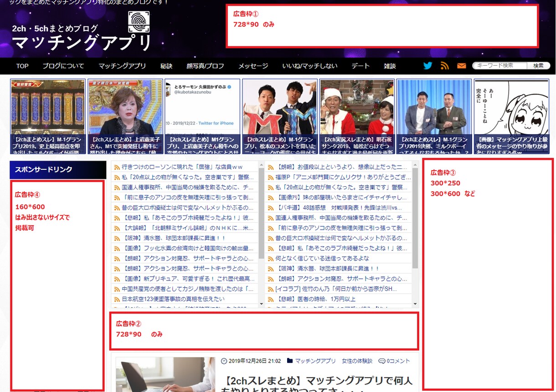This screenshot has width=556, height=392.
Task: Open the メッセージ navigation item
Action: pyautogui.click(x=253, y=66)
